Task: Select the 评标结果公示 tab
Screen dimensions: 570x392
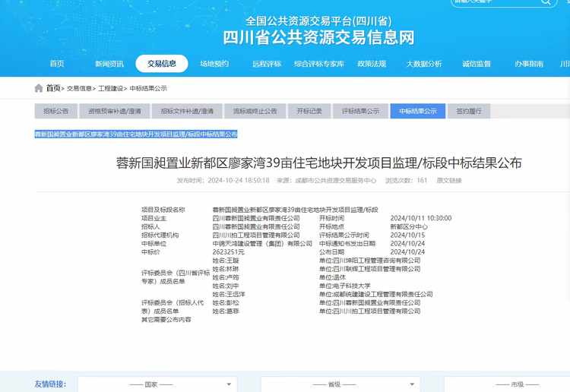Action: pyautogui.click(x=360, y=112)
